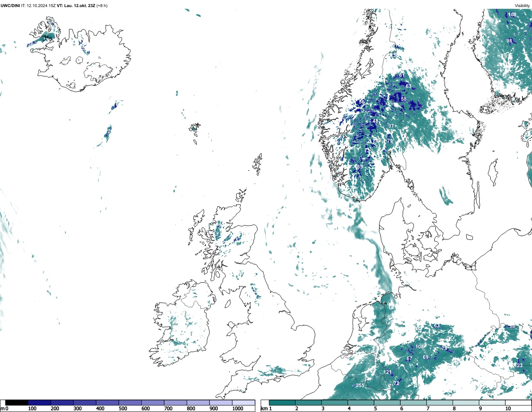The width and height of the screenshot is (532, 412).
Task: Click the "(+8 h)" forecast offset text
Action: (102, 5)
